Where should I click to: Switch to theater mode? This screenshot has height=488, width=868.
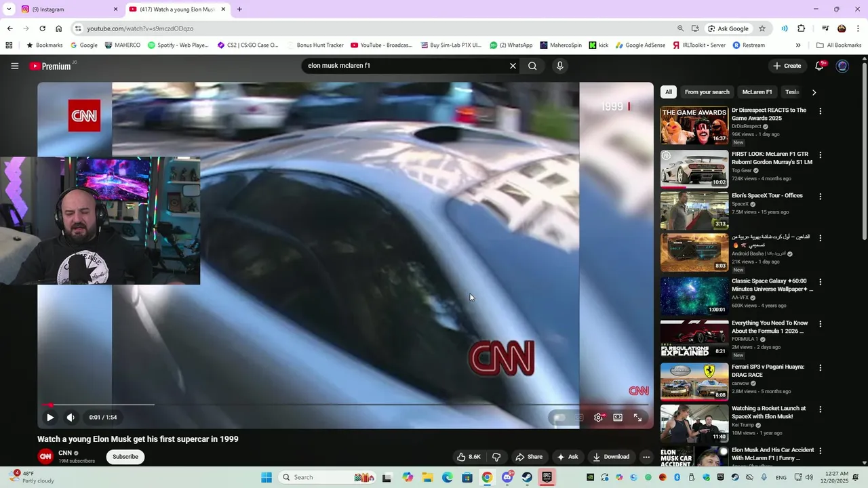click(618, 418)
